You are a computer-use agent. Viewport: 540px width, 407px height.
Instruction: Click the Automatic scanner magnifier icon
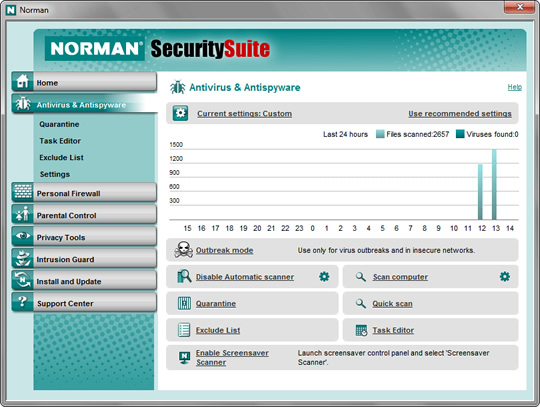(184, 276)
